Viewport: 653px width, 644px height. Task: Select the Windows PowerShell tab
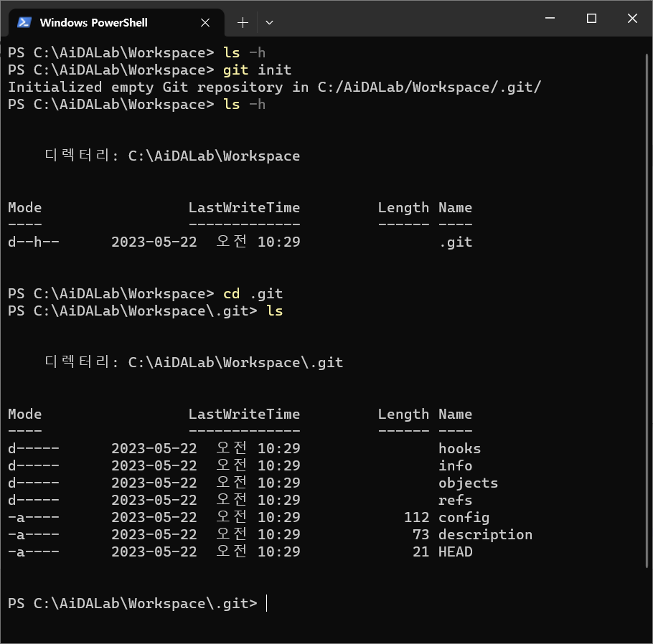[x=116, y=22]
